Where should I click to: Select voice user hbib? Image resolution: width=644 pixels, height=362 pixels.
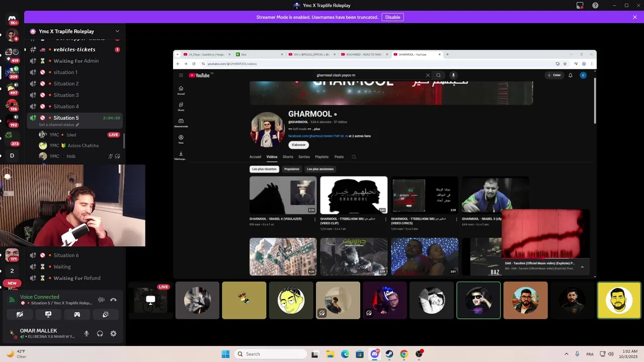coord(79,156)
